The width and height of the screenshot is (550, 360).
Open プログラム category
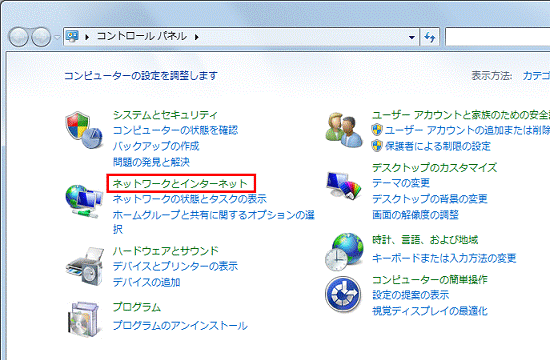(x=137, y=307)
